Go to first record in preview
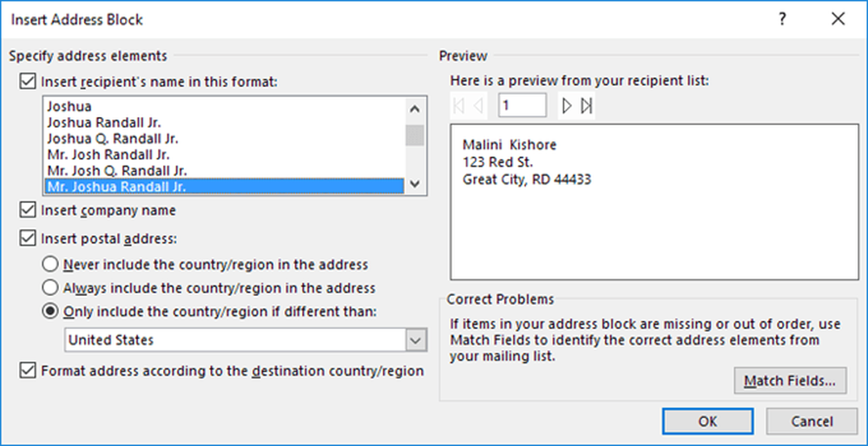This screenshot has width=868, height=446. [458, 106]
